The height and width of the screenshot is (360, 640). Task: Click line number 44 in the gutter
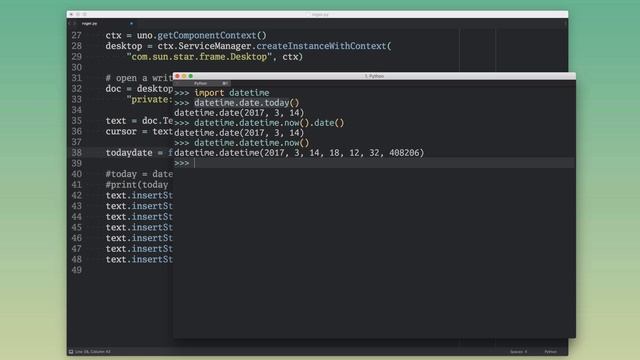(77, 217)
